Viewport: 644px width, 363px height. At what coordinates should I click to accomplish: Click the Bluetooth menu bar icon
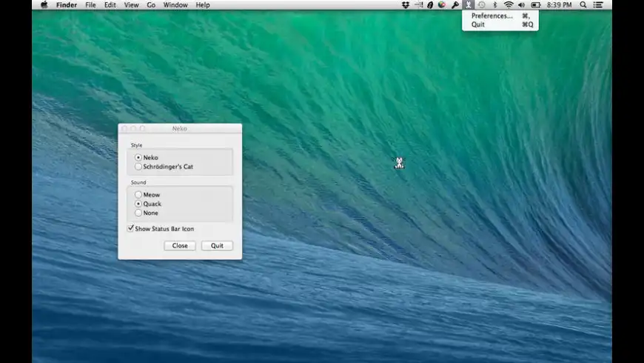[495, 4]
